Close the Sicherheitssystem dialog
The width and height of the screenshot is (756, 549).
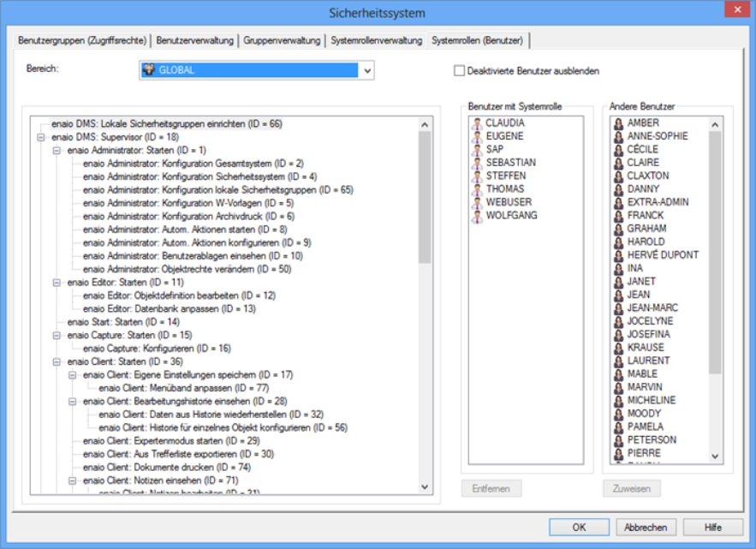pyautogui.click(x=737, y=9)
